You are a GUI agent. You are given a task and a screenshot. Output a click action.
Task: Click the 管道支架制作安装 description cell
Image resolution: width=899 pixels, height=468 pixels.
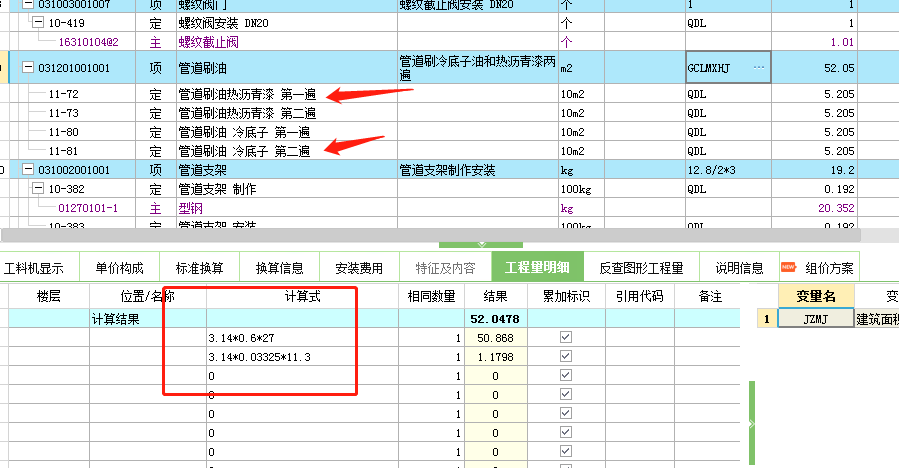click(478, 170)
